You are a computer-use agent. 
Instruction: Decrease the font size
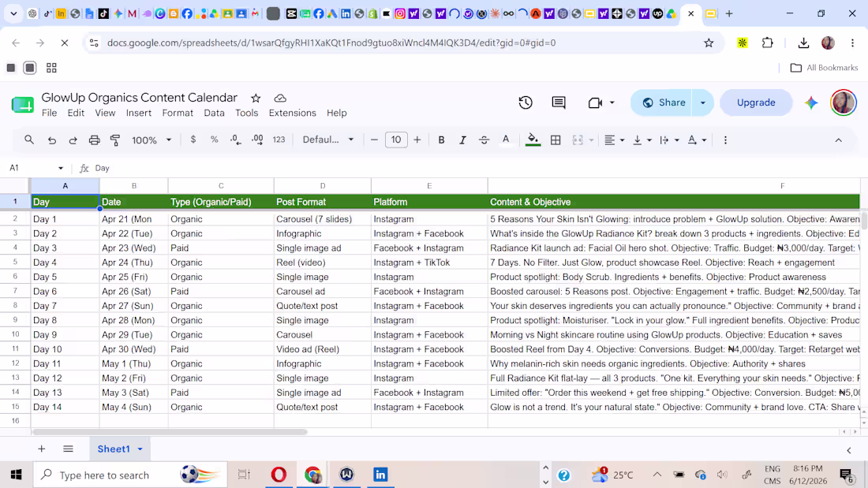coord(374,140)
